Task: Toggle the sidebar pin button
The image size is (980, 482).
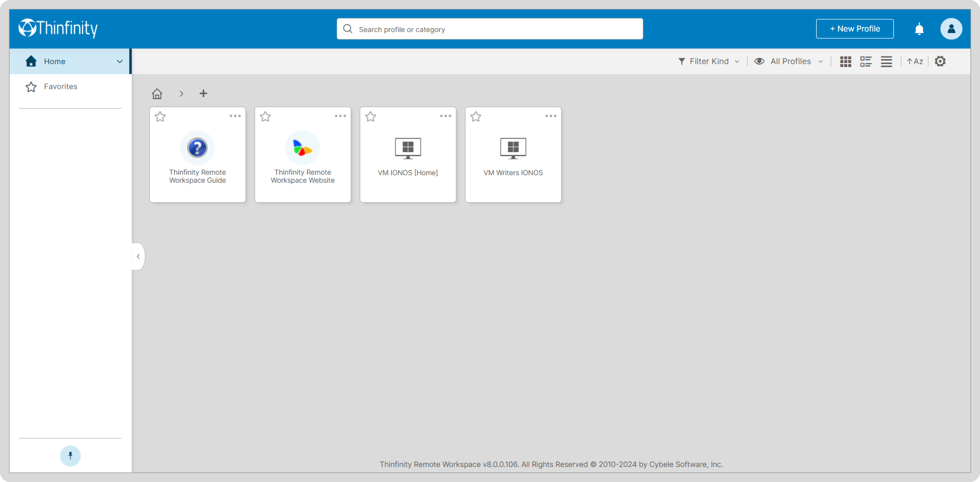Action: pos(70,455)
